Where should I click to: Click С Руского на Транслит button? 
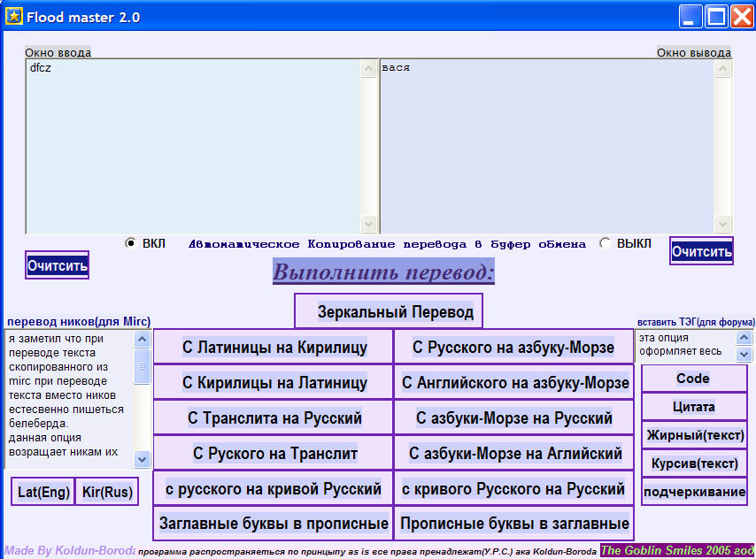point(274,453)
